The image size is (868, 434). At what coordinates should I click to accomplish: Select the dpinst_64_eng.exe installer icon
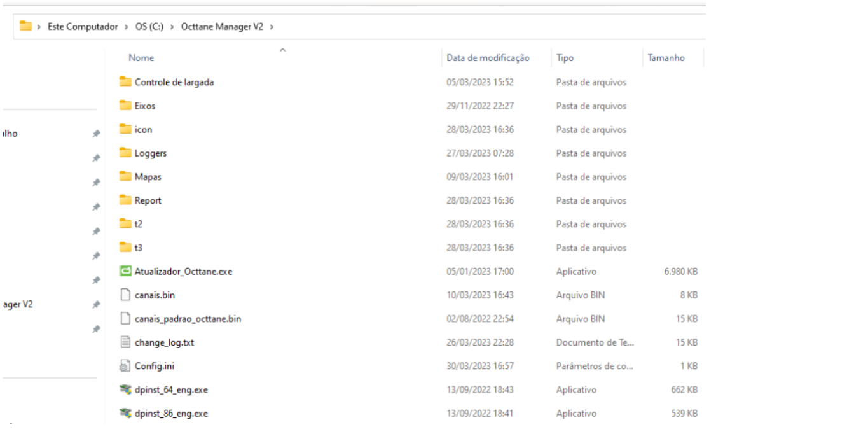tap(125, 390)
